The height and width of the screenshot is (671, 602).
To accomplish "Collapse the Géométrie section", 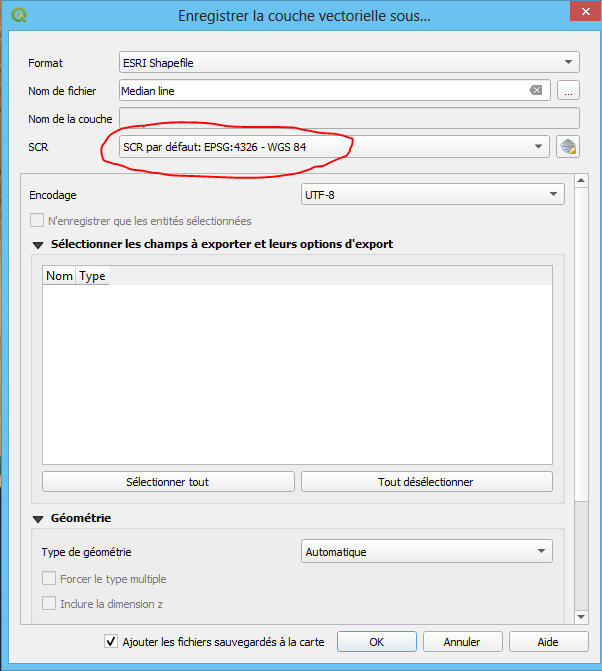I will tap(38, 519).
